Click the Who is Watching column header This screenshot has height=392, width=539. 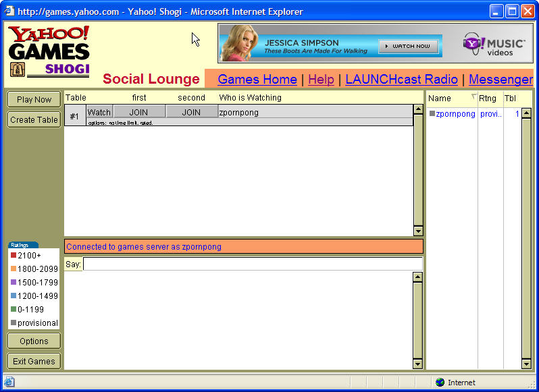[250, 98]
